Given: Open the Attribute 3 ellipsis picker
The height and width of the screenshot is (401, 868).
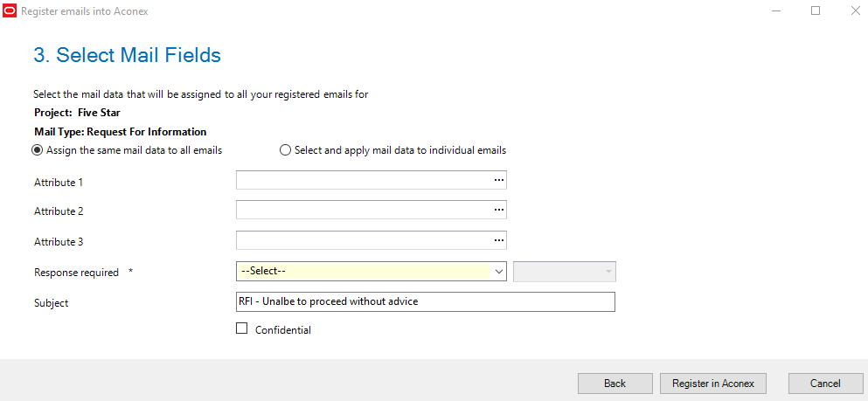Looking at the screenshot, I should pos(499,239).
